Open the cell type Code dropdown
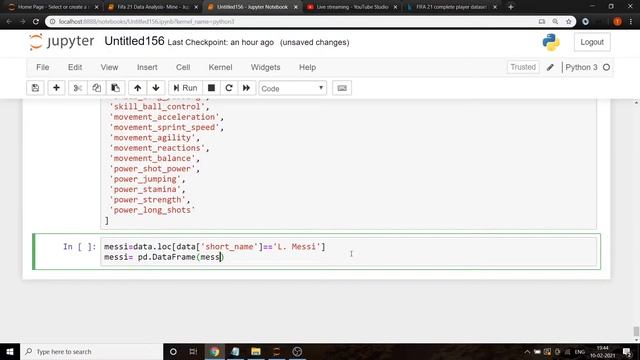The width and height of the screenshot is (640, 360). point(292,88)
